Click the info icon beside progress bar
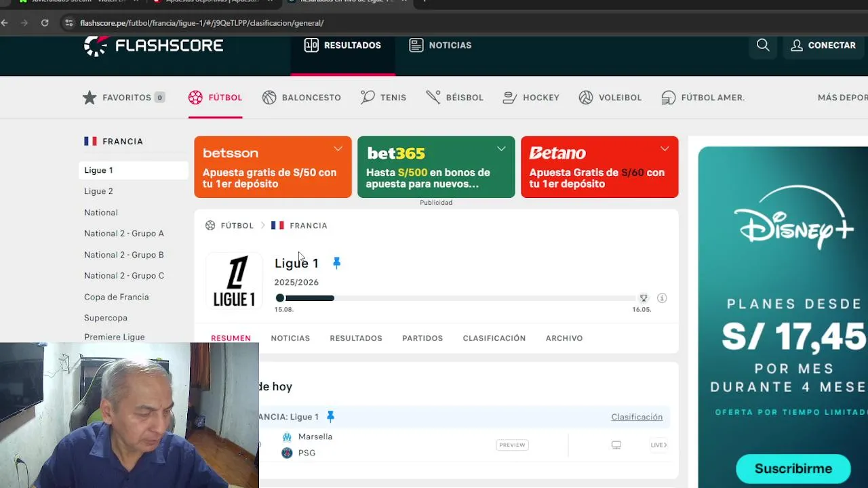 point(662,298)
